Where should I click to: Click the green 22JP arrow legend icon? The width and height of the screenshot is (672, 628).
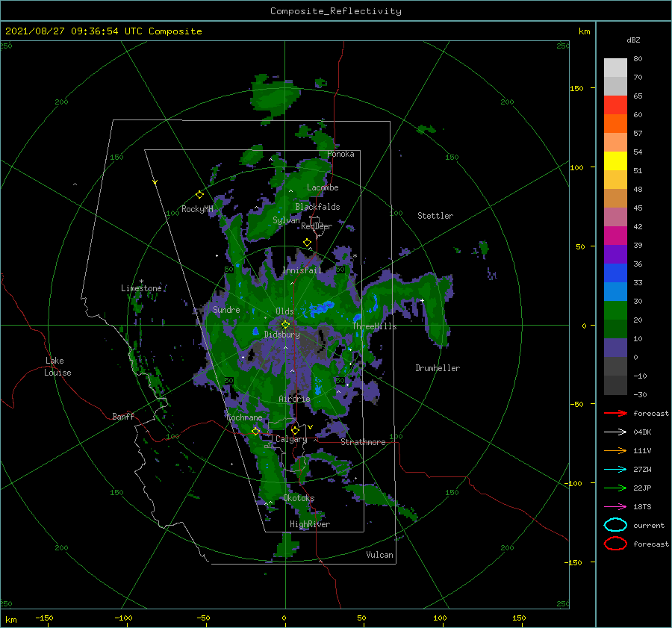click(615, 488)
